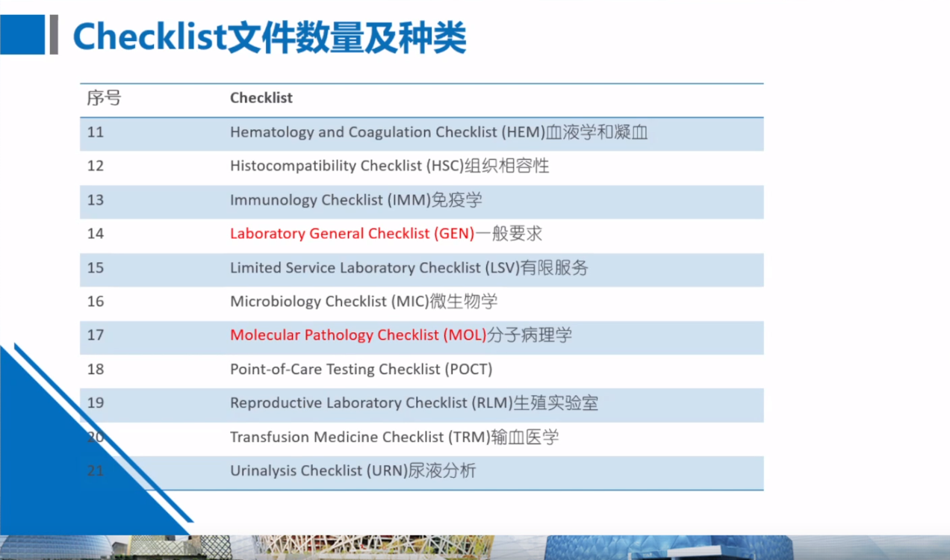Image resolution: width=950 pixels, height=560 pixels.
Task: Select the Laboratory General Checklist (GEN) red entry
Action: 353,233
